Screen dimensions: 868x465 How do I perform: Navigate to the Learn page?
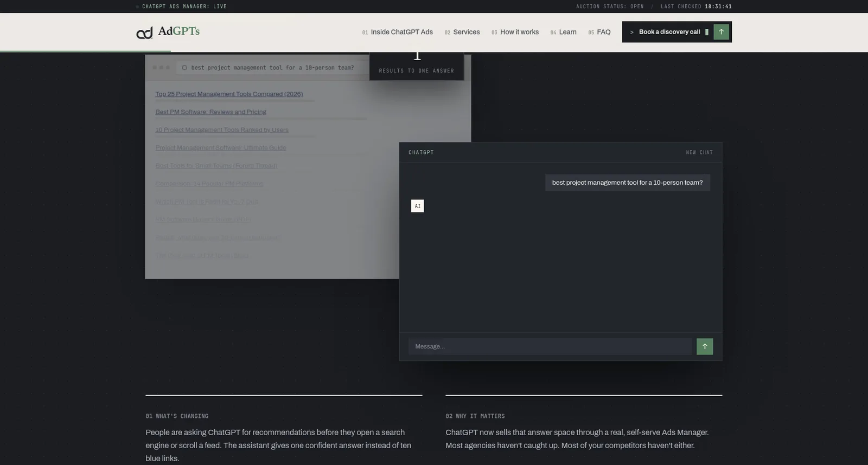(563, 32)
